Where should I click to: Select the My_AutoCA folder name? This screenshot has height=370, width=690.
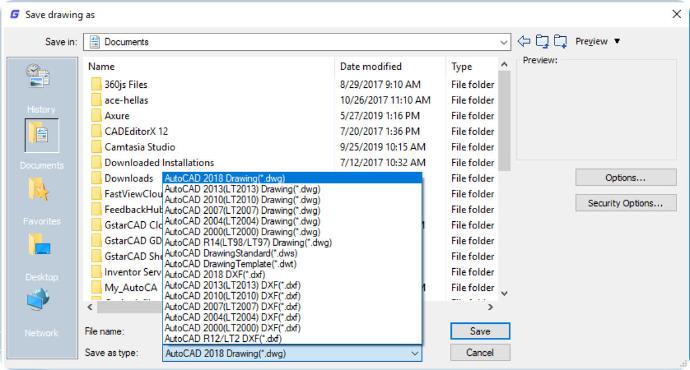click(x=131, y=288)
